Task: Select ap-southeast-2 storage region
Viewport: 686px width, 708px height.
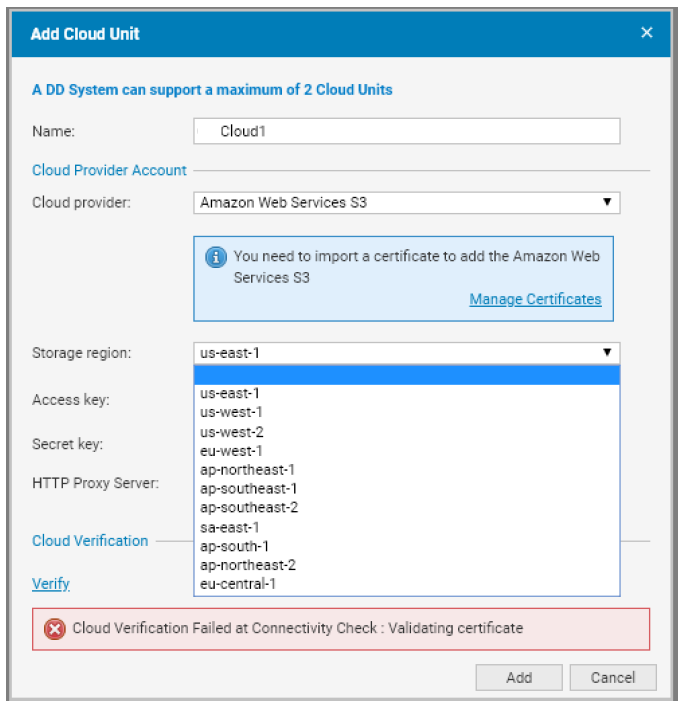Action: (249, 507)
